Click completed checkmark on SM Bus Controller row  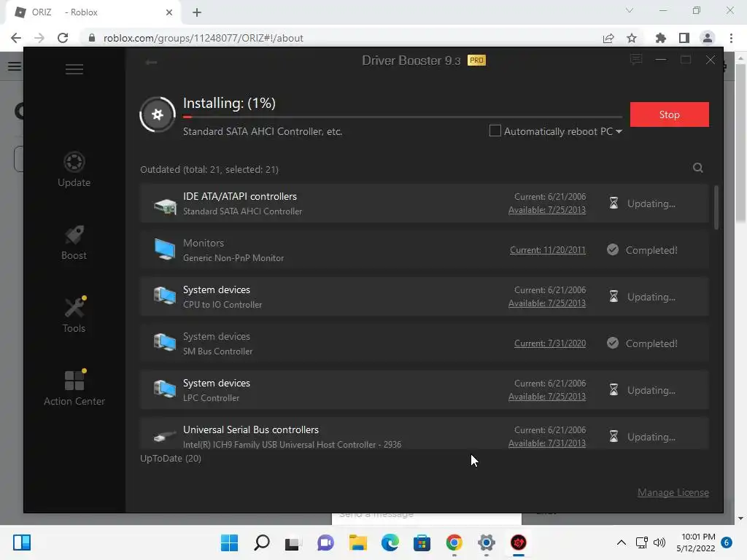coord(613,343)
